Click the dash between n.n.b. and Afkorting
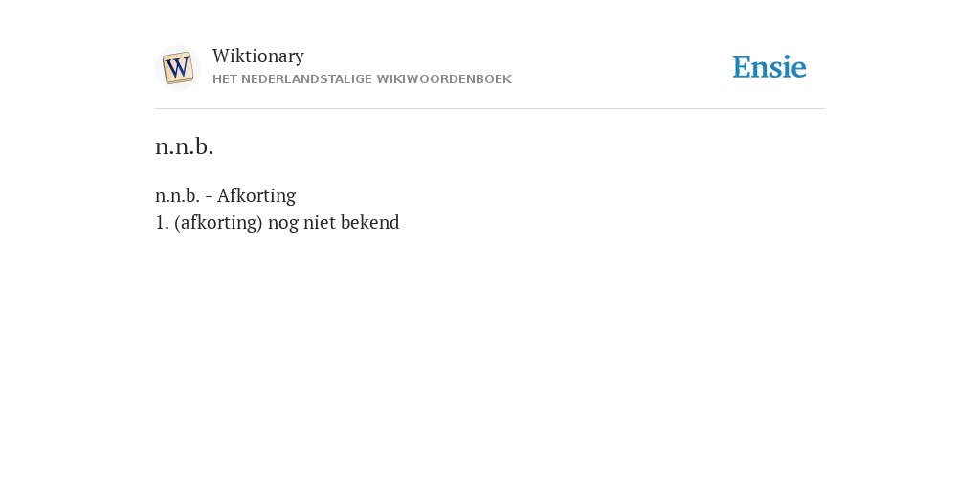The width and height of the screenshot is (980, 490). (x=209, y=197)
